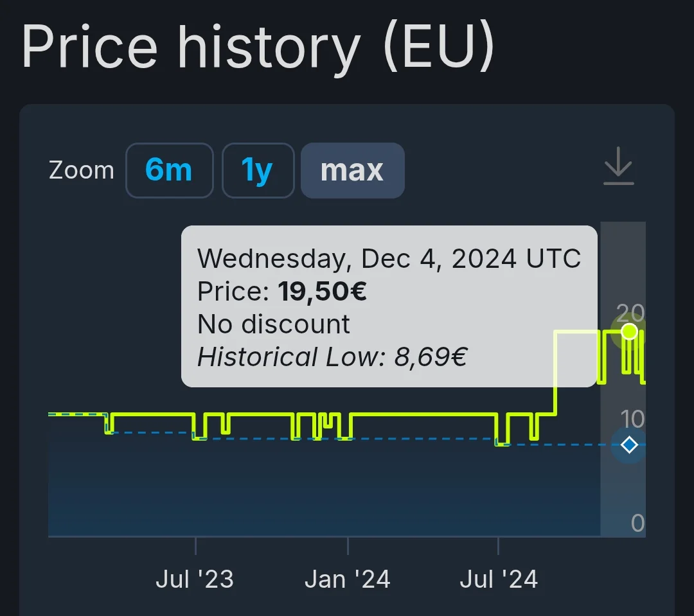Click the blue diamond historical low marker
The width and height of the screenshot is (694, 616).
[x=630, y=444]
